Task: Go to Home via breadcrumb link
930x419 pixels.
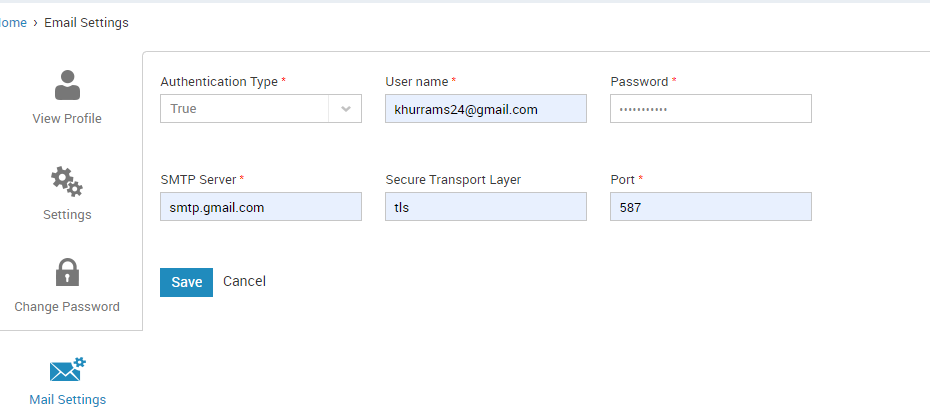Action: (x=13, y=23)
